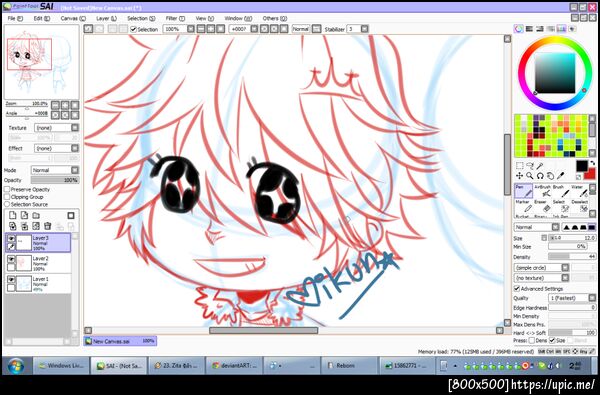
Task: Open the Reborn taskbar window
Action: coord(349,366)
